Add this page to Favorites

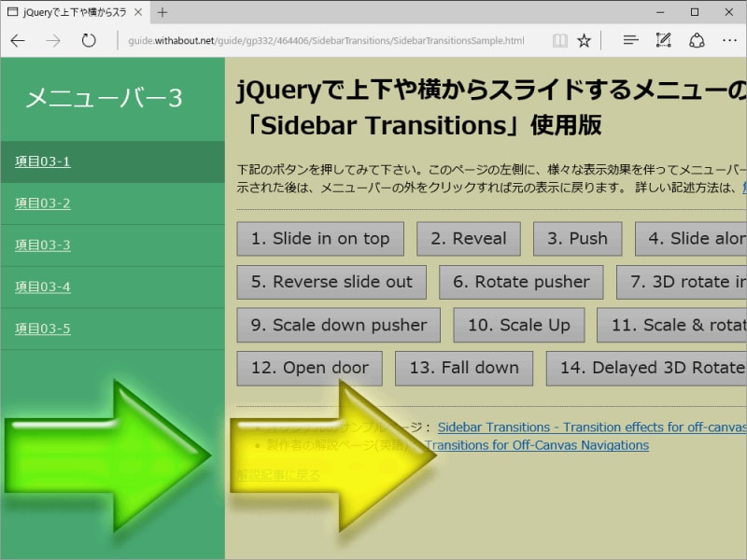point(585,41)
